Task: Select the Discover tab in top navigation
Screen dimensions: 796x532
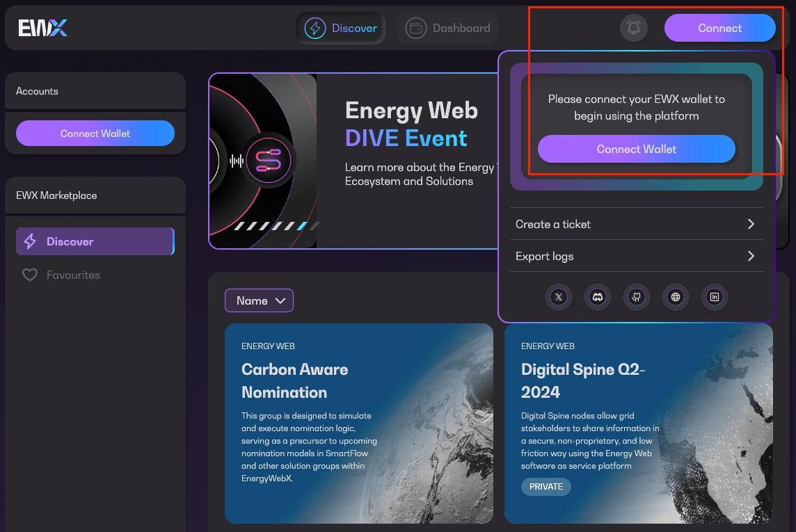Action: pyautogui.click(x=340, y=29)
